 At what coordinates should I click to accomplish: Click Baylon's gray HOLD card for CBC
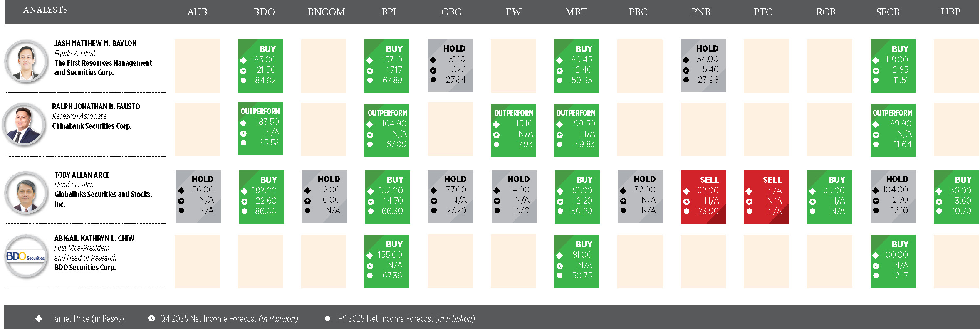pyautogui.click(x=450, y=66)
